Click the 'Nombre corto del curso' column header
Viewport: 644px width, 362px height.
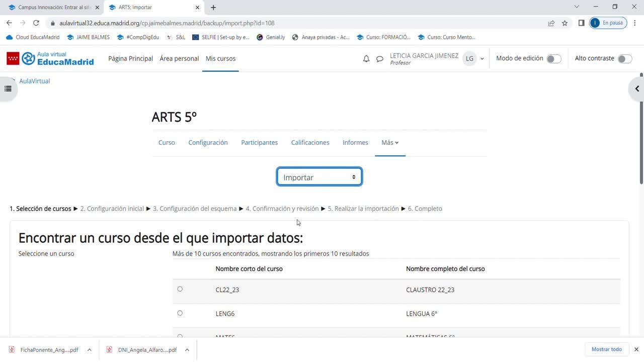coord(249,269)
